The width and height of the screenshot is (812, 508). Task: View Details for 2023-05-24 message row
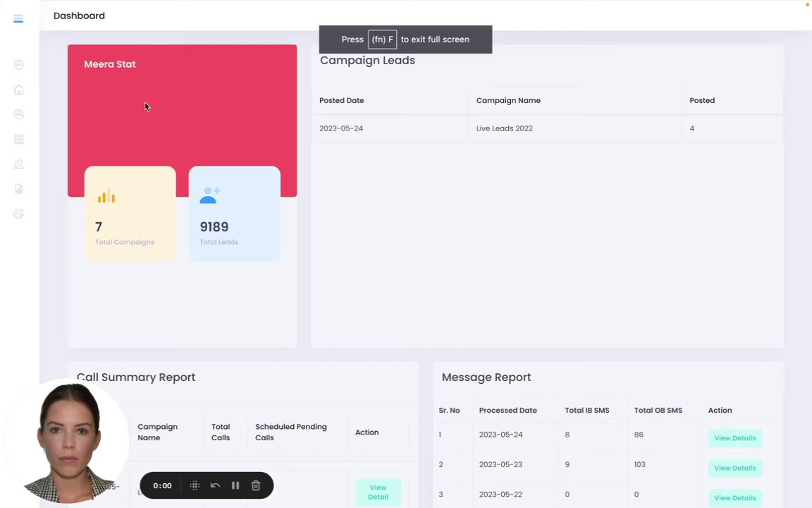tap(735, 438)
